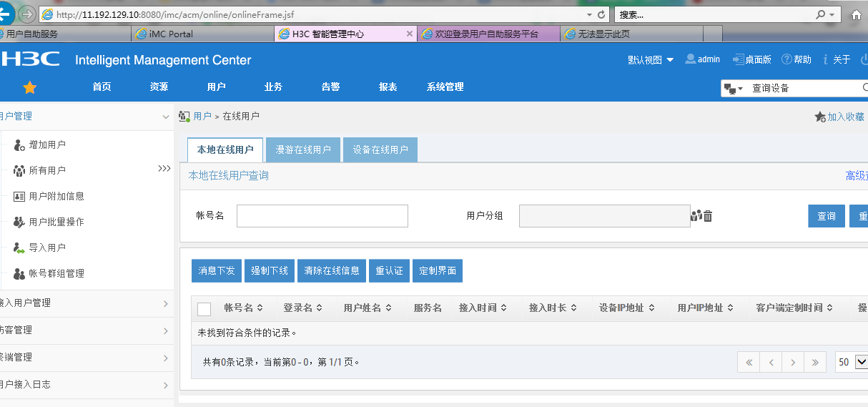This screenshot has height=407, width=868.
Task: Click the 增加用户 sidebar icon
Action: coord(19,144)
